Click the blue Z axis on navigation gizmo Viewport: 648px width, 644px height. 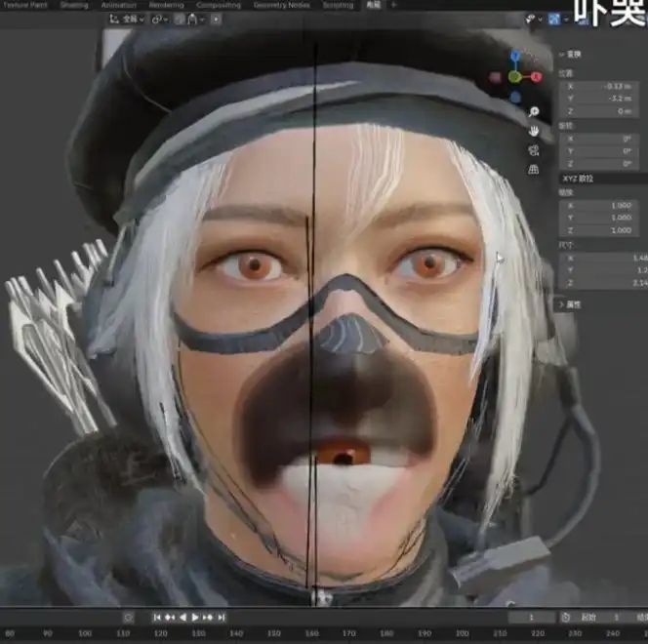tap(517, 58)
